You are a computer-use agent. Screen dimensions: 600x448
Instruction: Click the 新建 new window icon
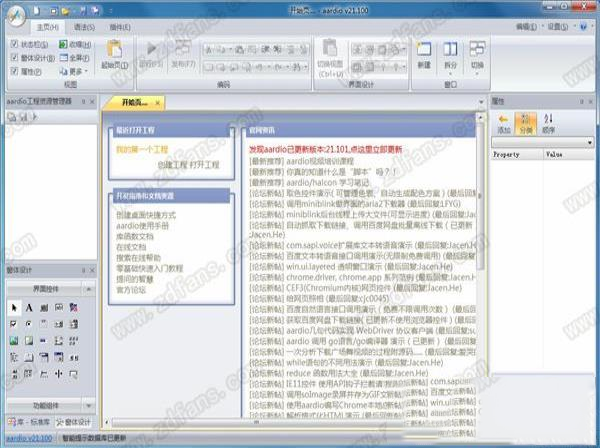pyautogui.click(x=424, y=51)
